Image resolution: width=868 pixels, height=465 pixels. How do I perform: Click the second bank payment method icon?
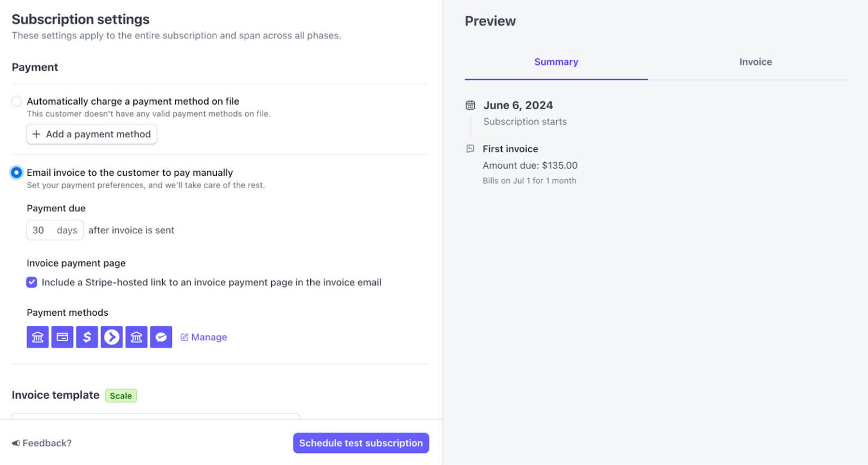[136, 337]
